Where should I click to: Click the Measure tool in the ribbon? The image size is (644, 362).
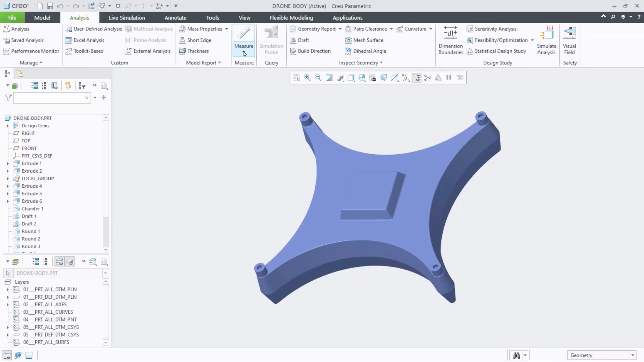click(244, 40)
